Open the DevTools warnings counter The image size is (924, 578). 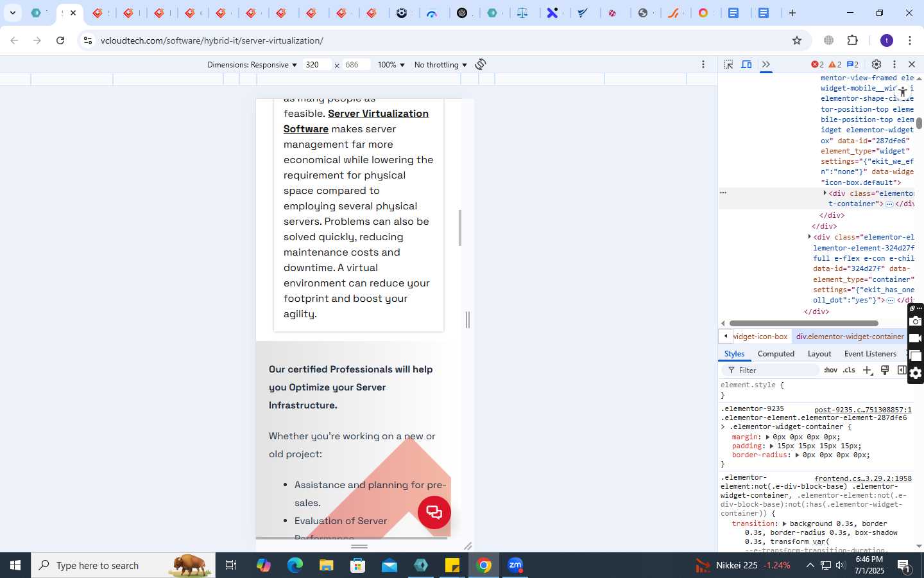[x=835, y=64]
